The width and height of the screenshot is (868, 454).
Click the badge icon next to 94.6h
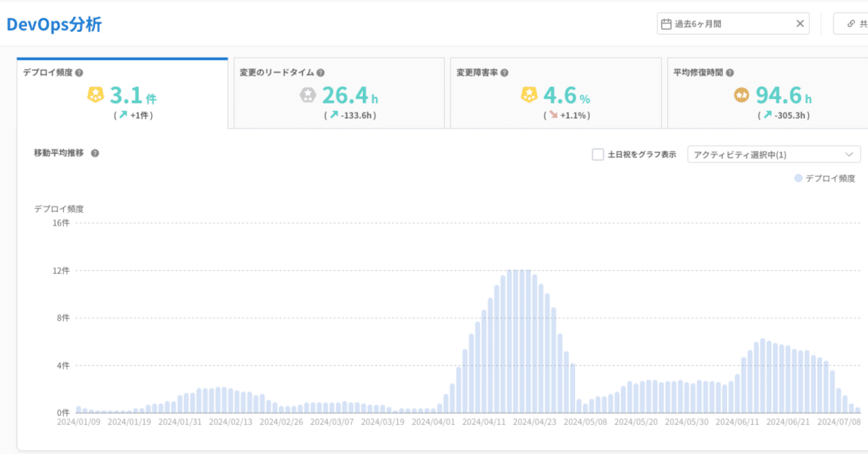pos(740,95)
